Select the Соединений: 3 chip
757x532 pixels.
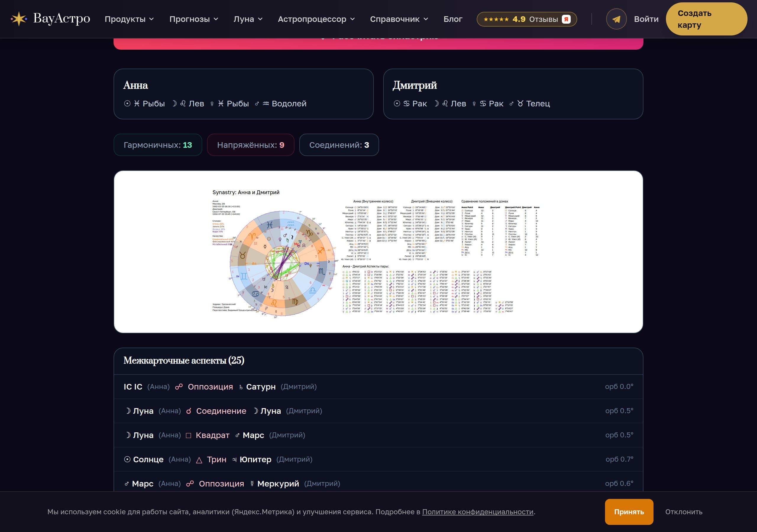point(339,145)
